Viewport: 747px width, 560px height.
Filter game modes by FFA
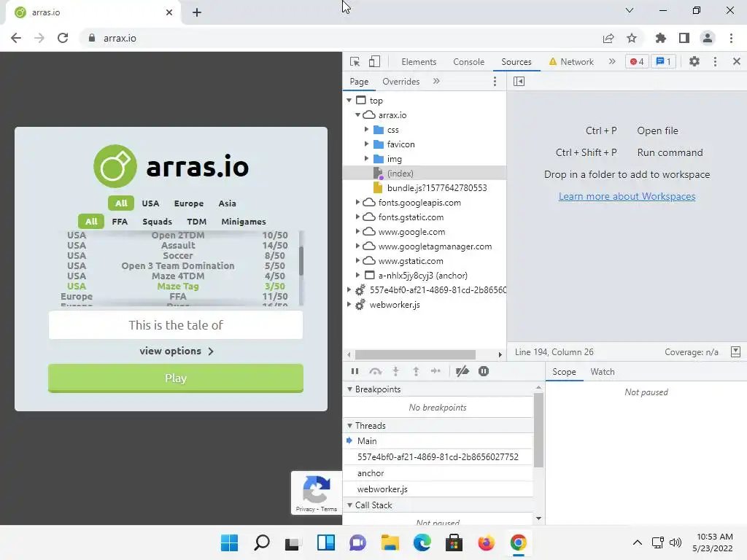coord(120,222)
